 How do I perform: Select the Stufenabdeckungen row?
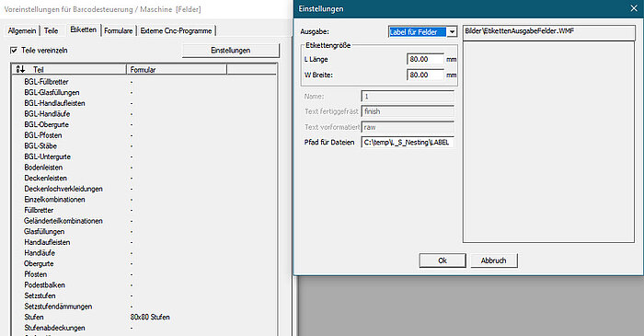[144, 328]
